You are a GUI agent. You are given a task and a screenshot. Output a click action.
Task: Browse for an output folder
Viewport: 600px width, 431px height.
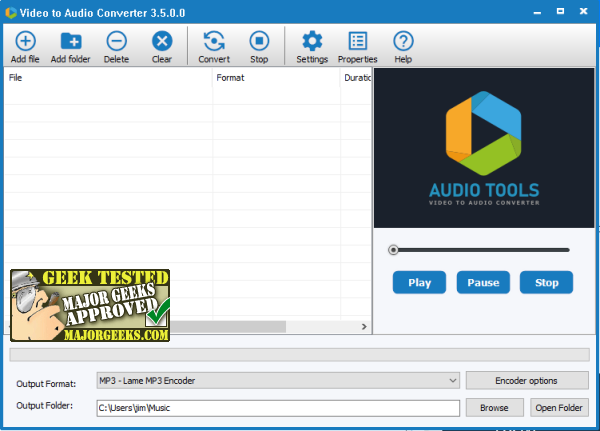(494, 408)
